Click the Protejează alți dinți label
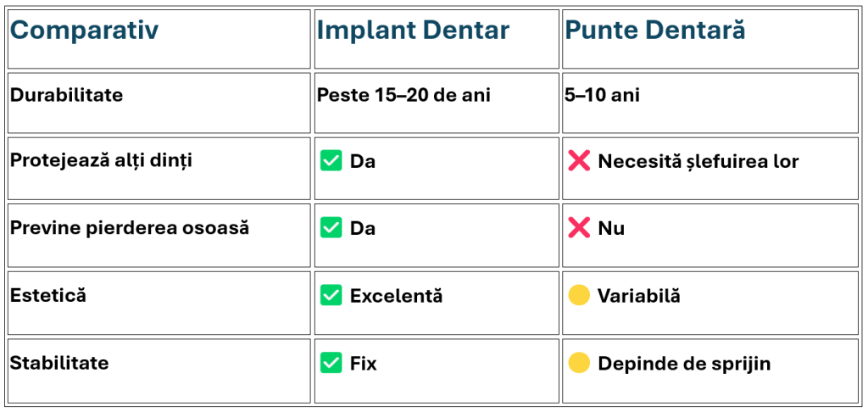 click(x=102, y=160)
